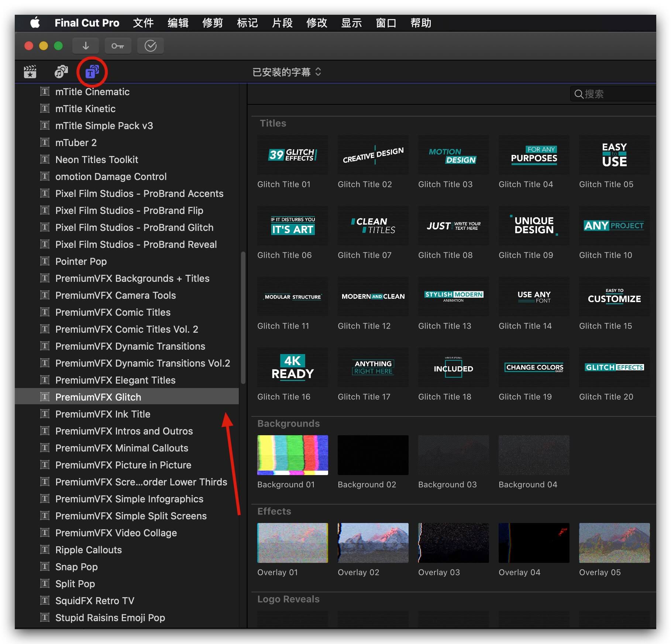
Task: Click in the 搜索 search field
Action: [x=613, y=94]
